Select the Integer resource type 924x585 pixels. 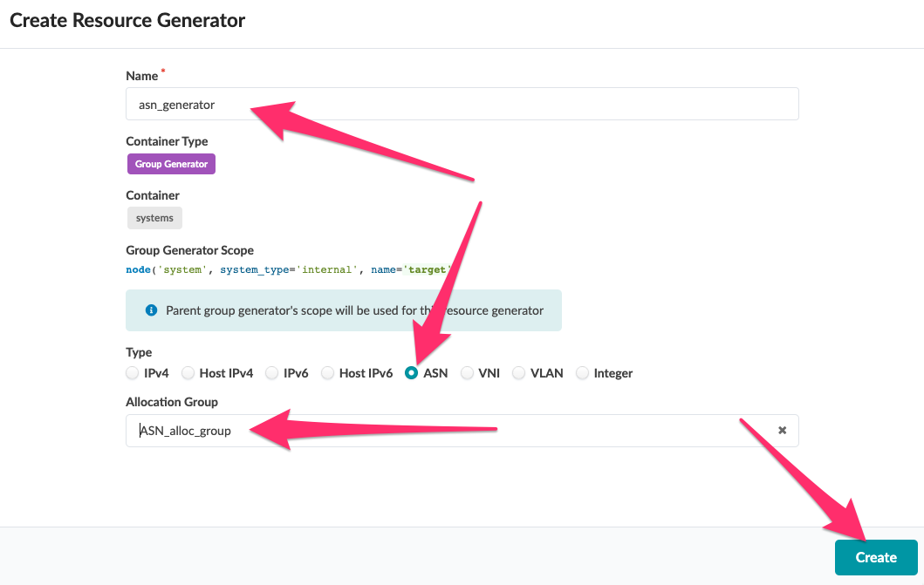point(582,372)
